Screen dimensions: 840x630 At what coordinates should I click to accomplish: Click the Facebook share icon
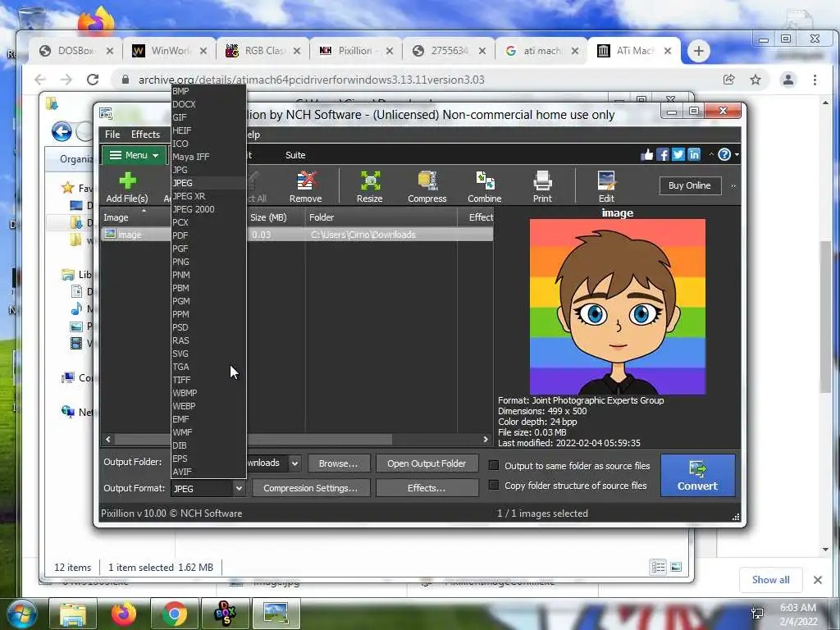663,155
